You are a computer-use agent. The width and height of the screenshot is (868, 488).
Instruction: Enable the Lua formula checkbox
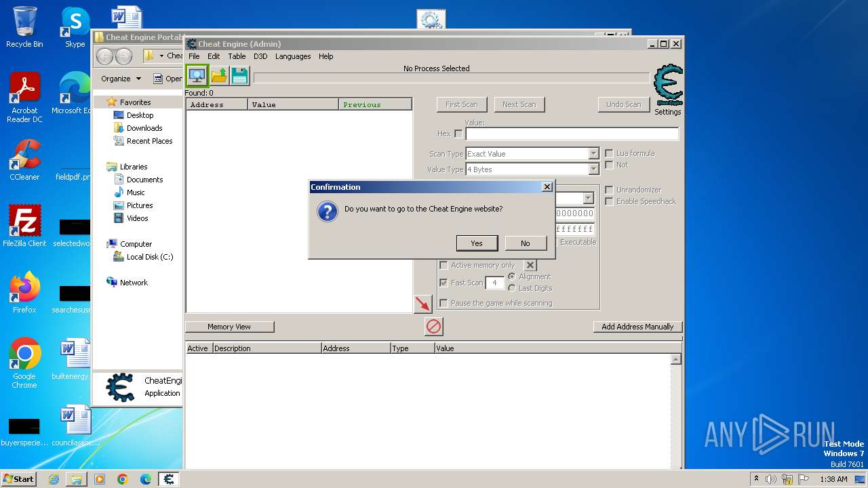click(x=609, y=153)
